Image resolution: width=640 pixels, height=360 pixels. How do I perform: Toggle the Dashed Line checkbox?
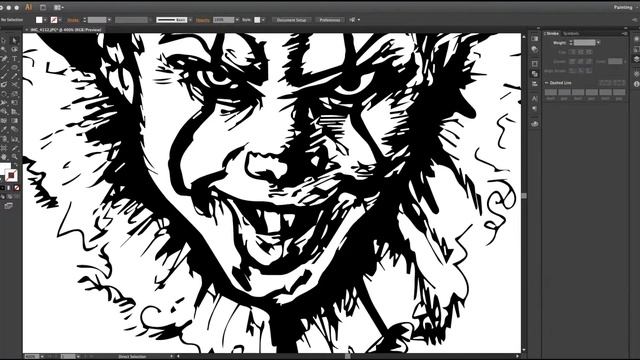[x=546, y=83]
